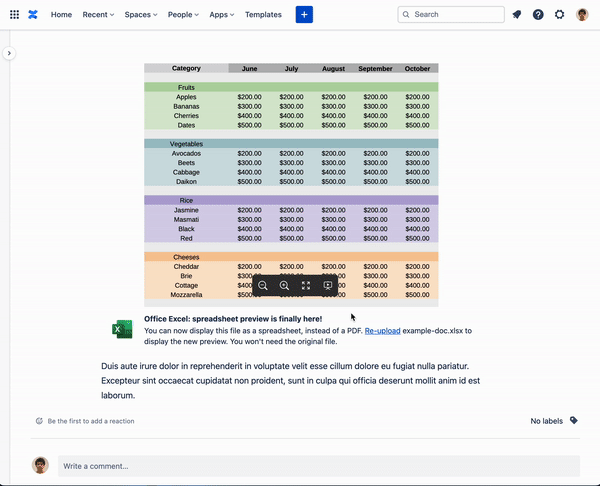The width and height of the screenshot is (600, 486).
Task: Click the 'Cabbage' row label
Action: (186, 172)
